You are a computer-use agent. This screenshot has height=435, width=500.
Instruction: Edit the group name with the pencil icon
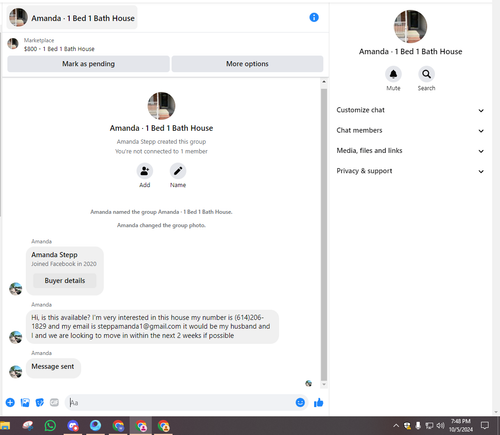[178, 171]
